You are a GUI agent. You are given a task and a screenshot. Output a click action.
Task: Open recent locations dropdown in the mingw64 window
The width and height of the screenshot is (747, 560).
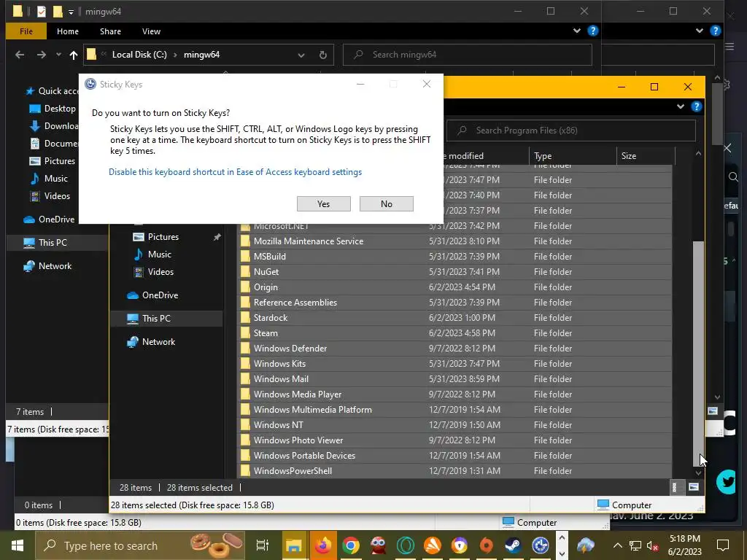click(x=58, y=55)
